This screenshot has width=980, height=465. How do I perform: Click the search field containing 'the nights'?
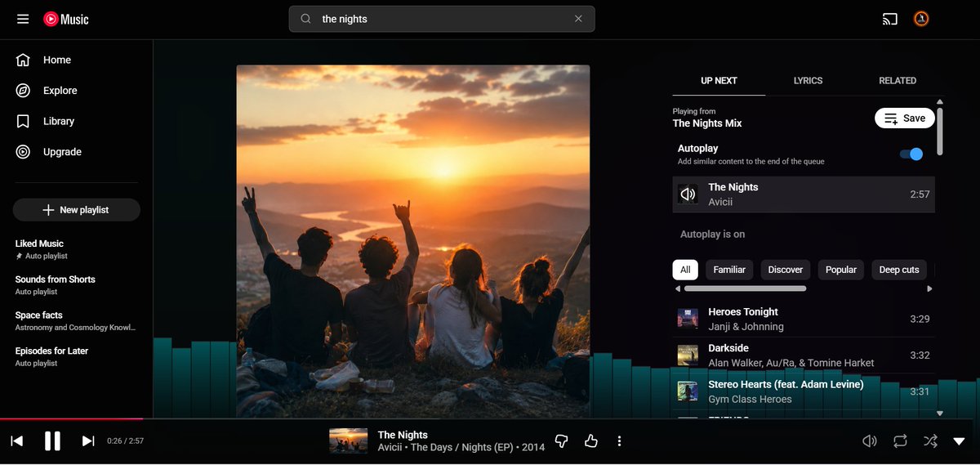pos(442,19)
